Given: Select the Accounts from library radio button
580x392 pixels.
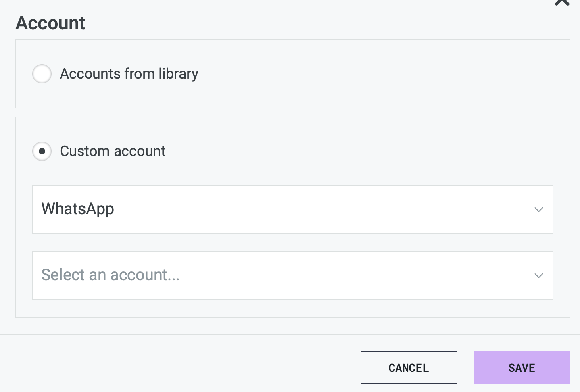Looking at the screenshot, I should (x=42, y=74).
